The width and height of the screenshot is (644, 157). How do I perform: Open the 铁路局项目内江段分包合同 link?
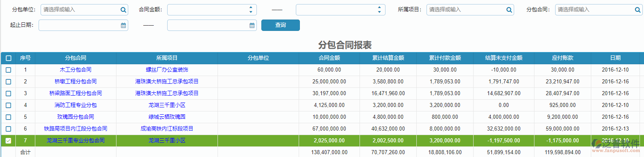coord(76,129)
